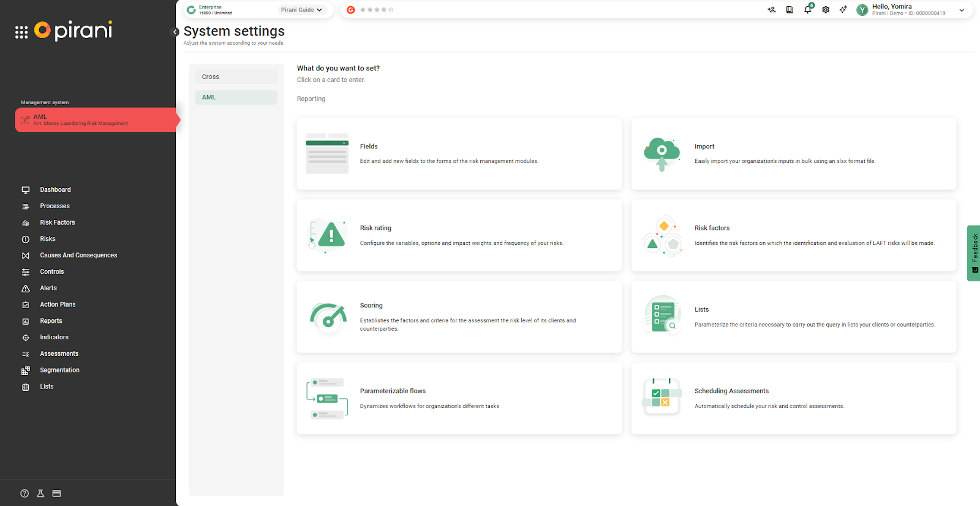Expand the user account menu chevron
Screen dimensions: 980x506
point(962,10)
